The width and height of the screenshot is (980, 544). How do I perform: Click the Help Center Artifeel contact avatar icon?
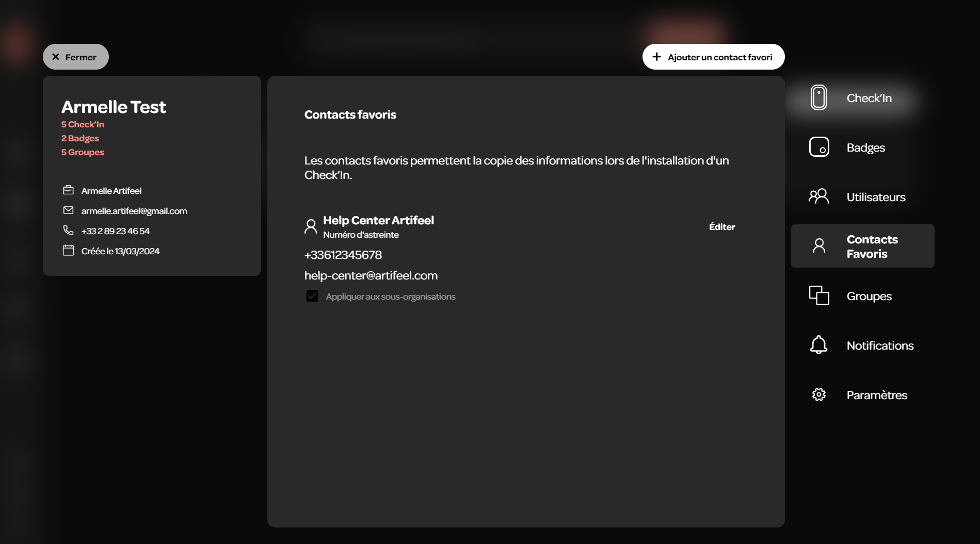[x=311, y=226]
